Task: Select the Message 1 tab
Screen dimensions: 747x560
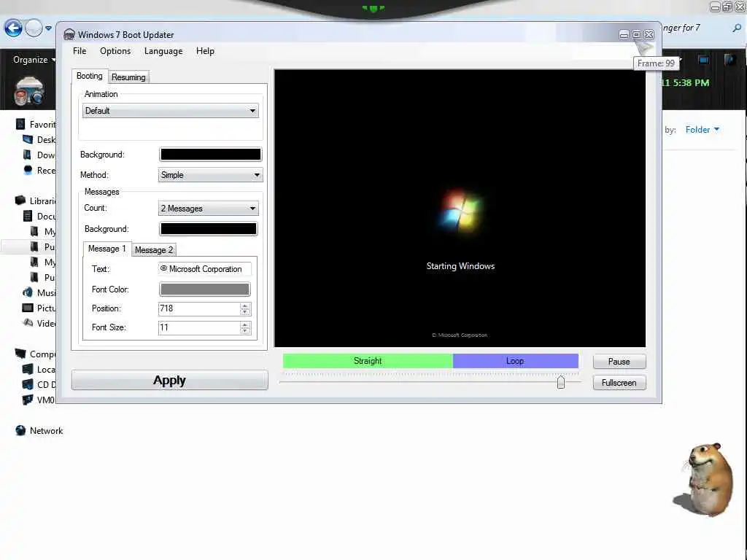Action: (x=107, y=249)
